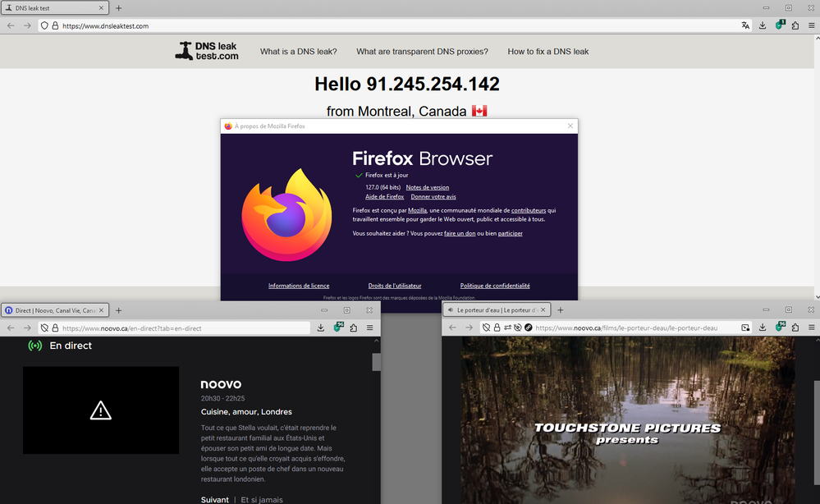
Task: Click the Touchstone Pictures video in Le porteur d'eau window
Action: point(628,420)
